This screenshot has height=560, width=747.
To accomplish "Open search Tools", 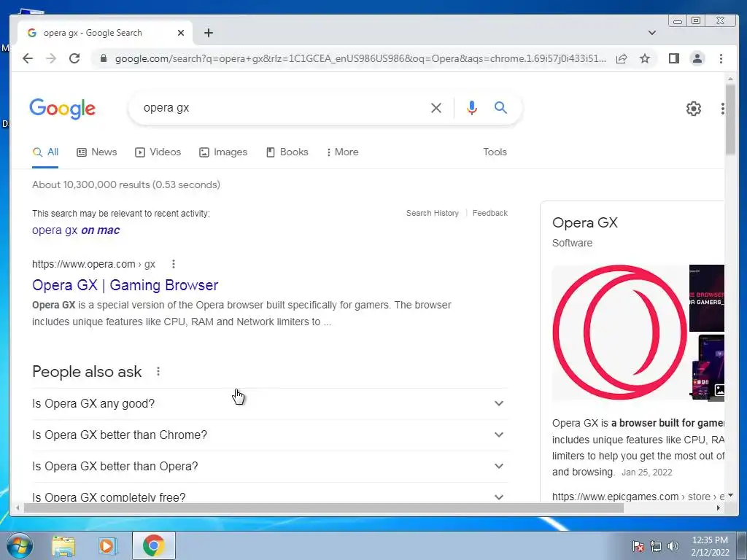I will tap(495, 152).
